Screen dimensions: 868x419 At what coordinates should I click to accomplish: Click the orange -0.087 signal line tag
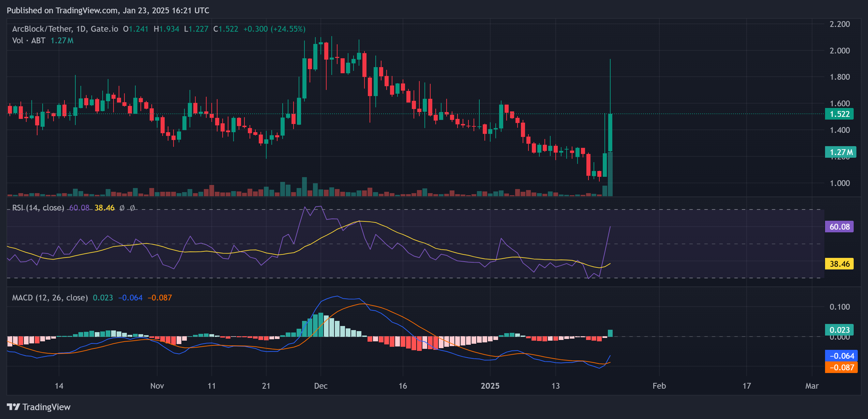pos(841,368)
